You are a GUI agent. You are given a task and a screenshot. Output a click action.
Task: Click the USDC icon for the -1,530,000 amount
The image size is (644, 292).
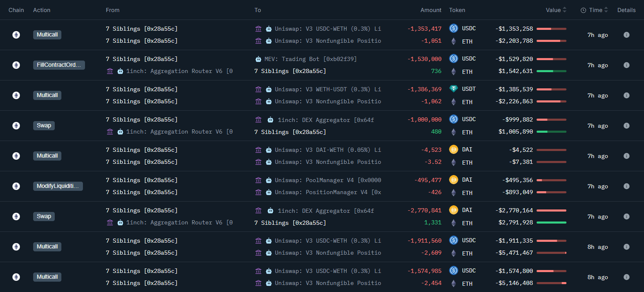[x=453, y=58]
